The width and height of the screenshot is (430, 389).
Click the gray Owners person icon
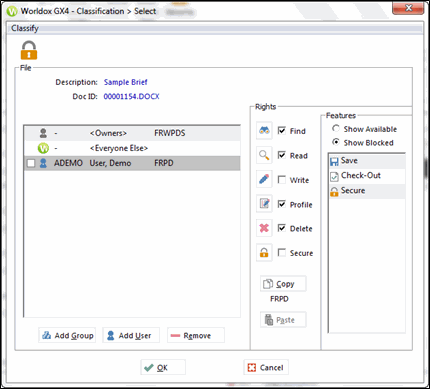coord(43,133)
